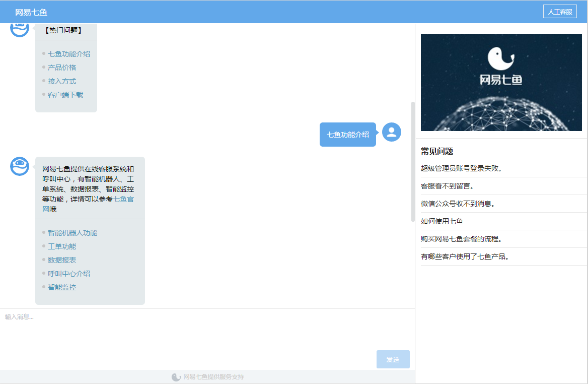
Task: Click the 网易七鱼 title in header
Action: click(31, 13)
